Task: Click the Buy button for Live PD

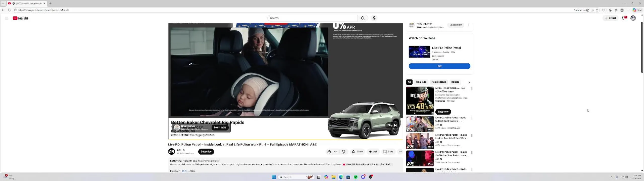Action: 439,66
